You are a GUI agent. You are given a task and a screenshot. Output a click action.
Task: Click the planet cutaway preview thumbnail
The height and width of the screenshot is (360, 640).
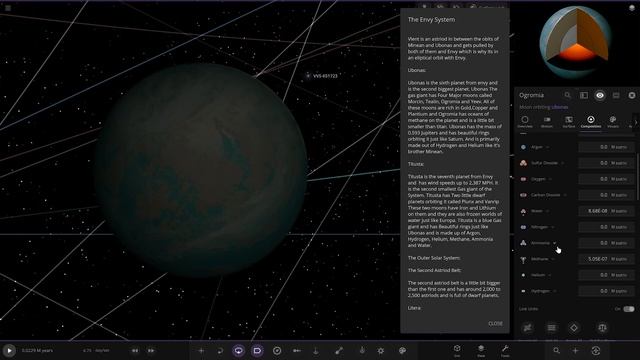[x=576, y=42]
